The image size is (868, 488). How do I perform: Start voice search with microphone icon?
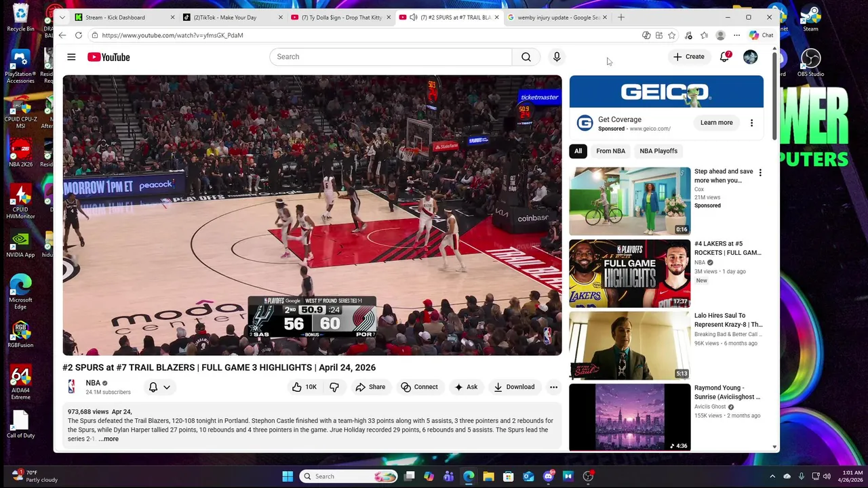(x=557, y=57)
